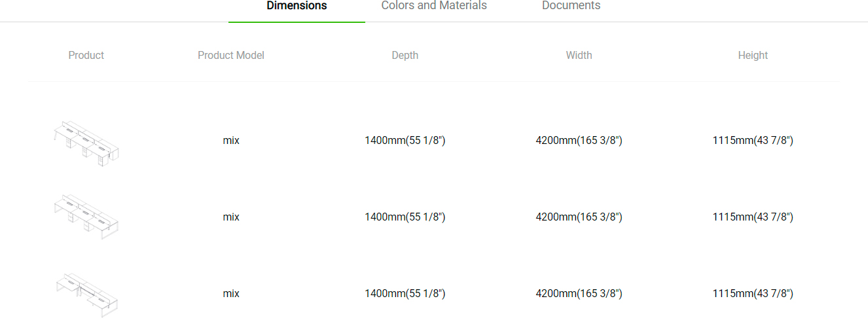Select second row mix model text

pos(231,217)
